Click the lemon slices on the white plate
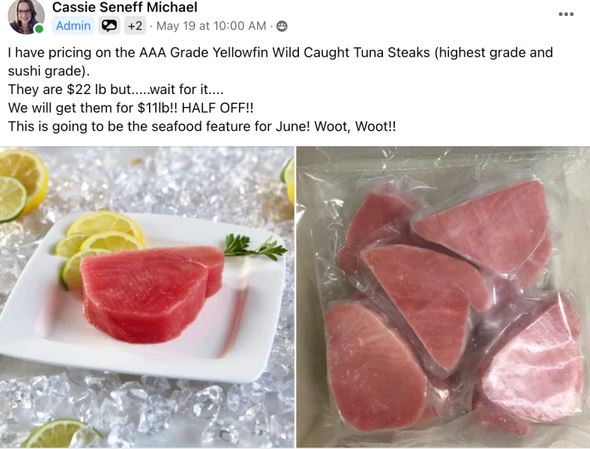 [99, 243]
